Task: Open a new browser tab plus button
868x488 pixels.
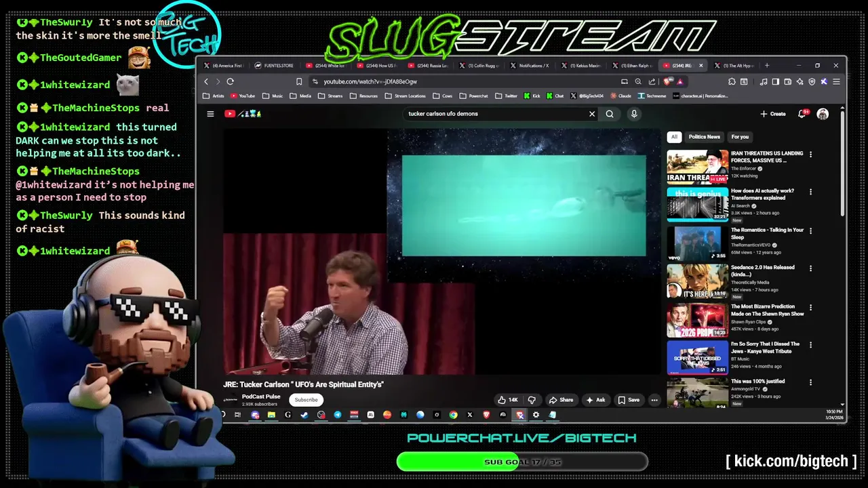Action: [767, 66]
